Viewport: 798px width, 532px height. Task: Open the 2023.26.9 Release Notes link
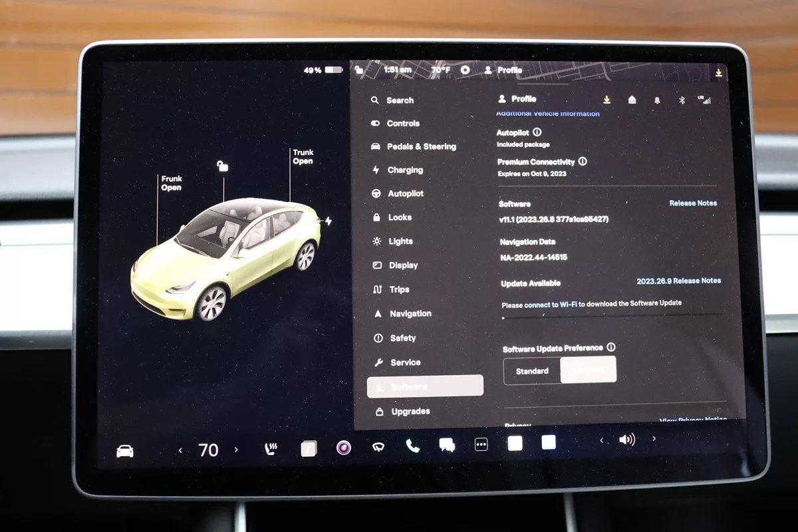click(x=678, y=281)
